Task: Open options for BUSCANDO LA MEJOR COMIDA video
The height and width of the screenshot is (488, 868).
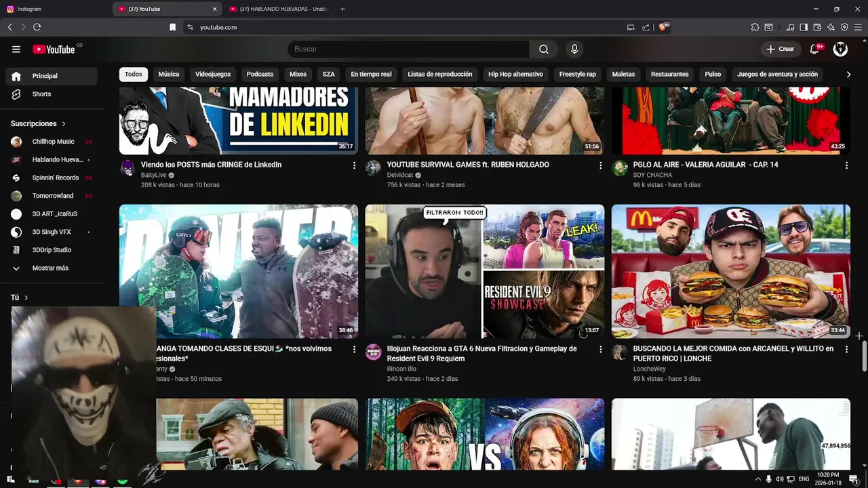Action: (846, 350)
